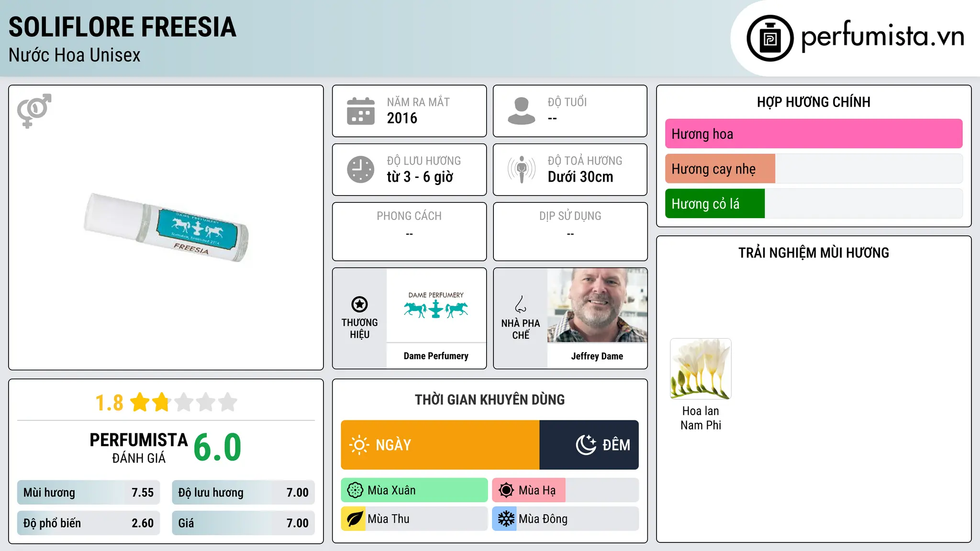Click the Hương cỏ lá green accord bar
This screenshot has width=980, height=551.
tap(715, 204)
